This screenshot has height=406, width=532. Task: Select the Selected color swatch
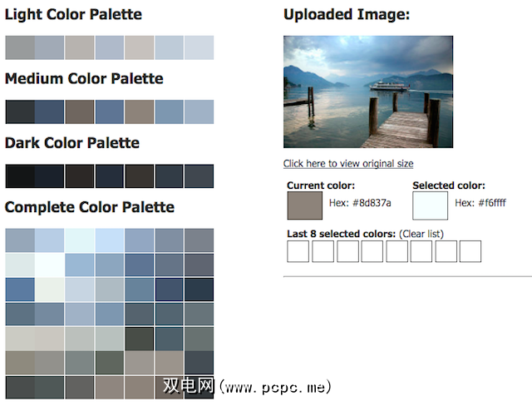tap(430, 205)
